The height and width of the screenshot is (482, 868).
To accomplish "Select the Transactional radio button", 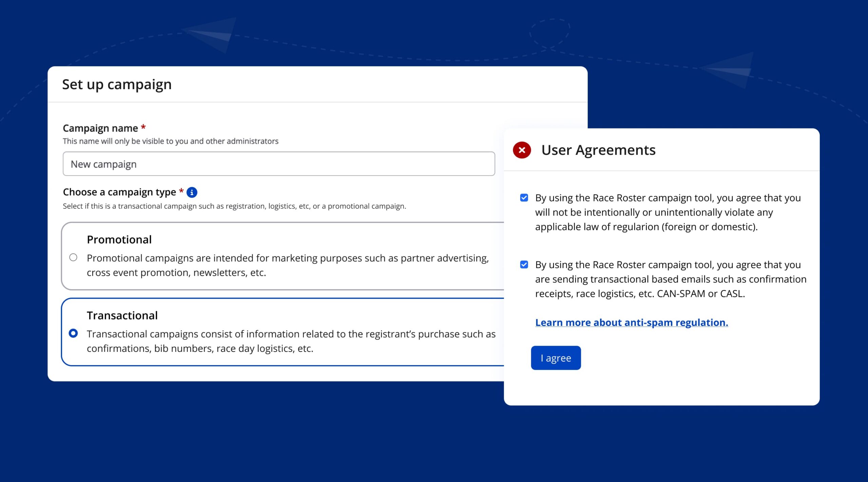I will [x=73, y=334].
